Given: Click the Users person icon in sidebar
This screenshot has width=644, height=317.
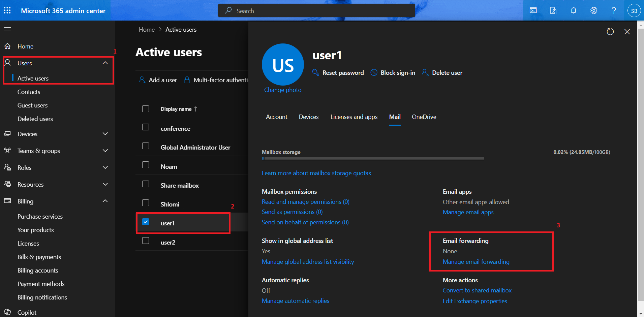Looking at the screenshot, I should coord(7,63).
